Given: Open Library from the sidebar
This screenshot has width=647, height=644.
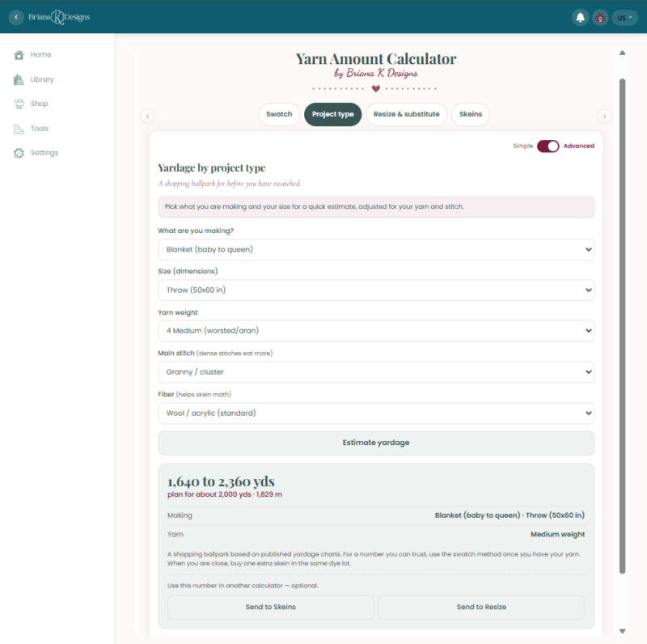Looking at the screenshot, I should (42, 79).
